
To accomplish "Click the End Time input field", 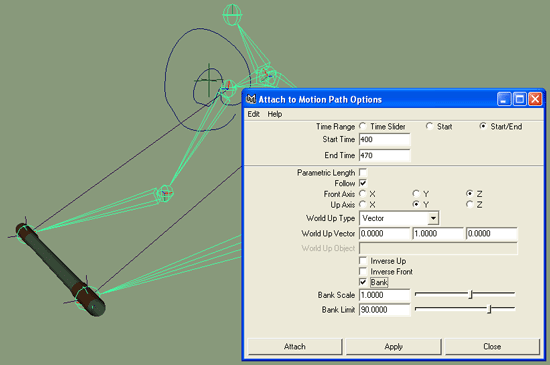I will point(384,155).
